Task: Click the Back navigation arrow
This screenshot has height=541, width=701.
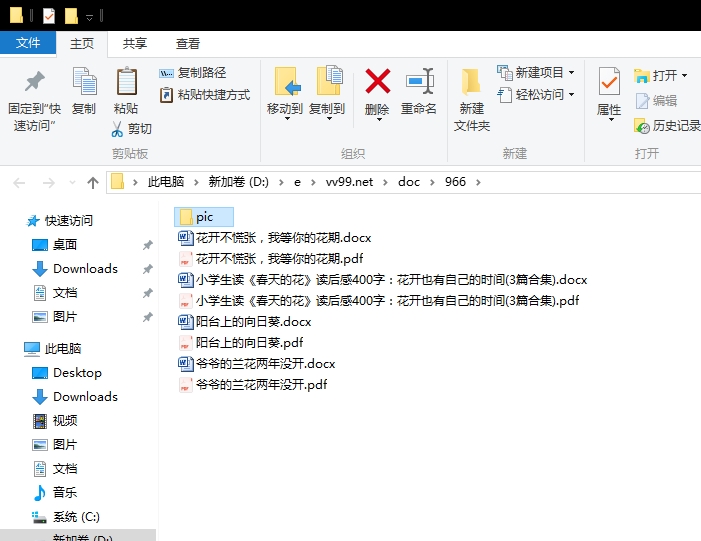Action: click(19, 182)
